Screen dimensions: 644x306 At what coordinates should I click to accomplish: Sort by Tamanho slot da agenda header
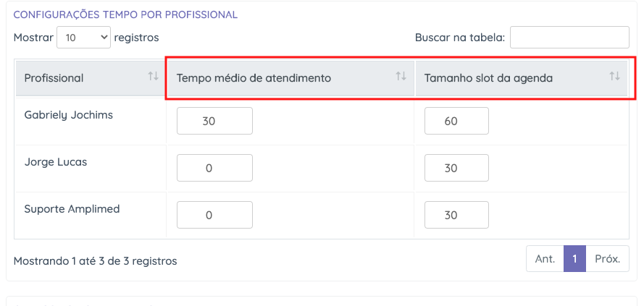(x=488, y=78)
